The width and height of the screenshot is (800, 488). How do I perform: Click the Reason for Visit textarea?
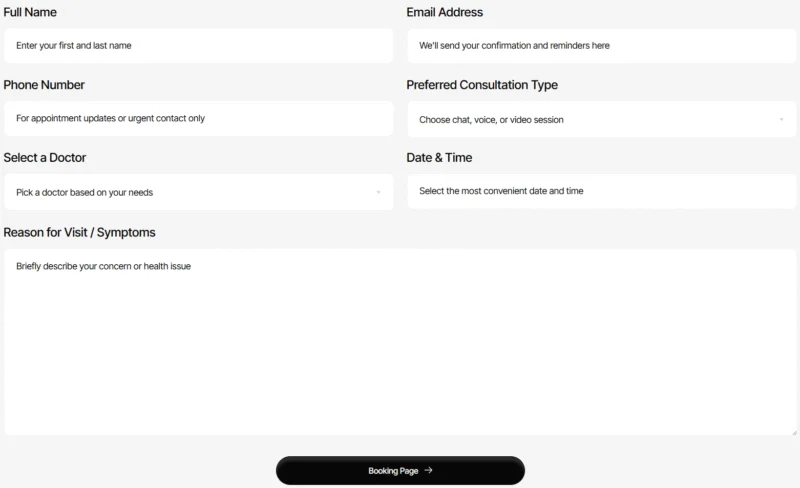400,342
